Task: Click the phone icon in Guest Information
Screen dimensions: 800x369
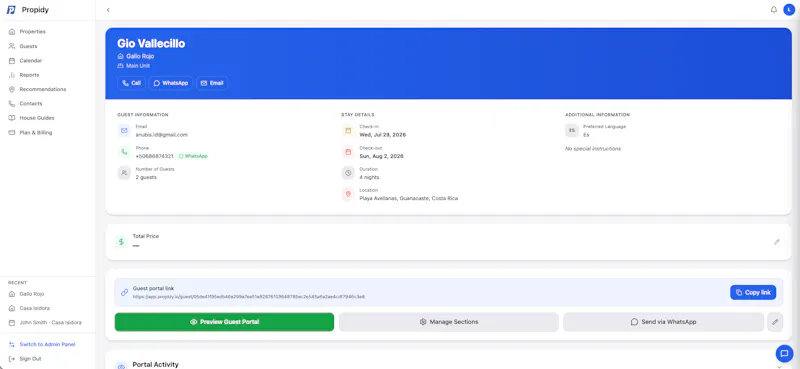Action: click(x=123, y=152)
